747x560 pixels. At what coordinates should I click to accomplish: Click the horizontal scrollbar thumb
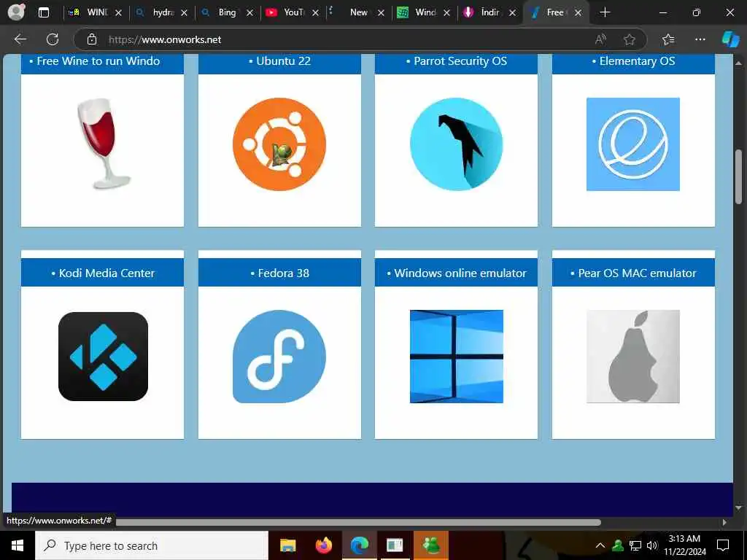(x=358, y=522)
